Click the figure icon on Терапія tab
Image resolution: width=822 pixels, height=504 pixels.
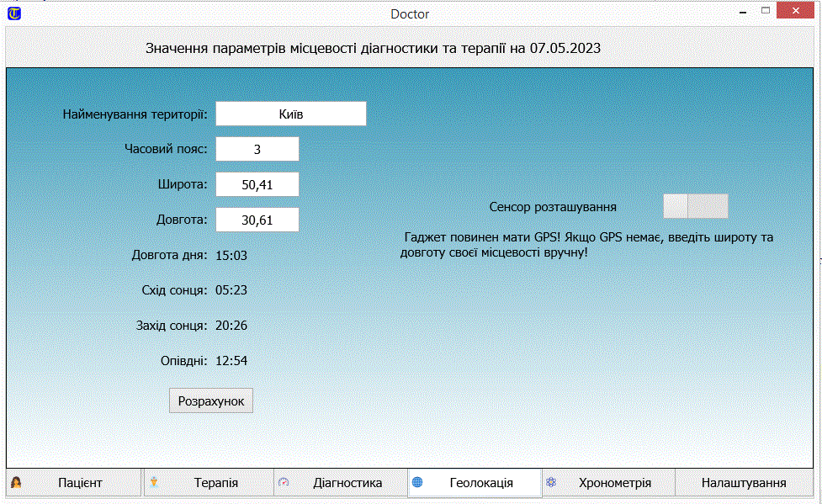(x=154, y=483)
